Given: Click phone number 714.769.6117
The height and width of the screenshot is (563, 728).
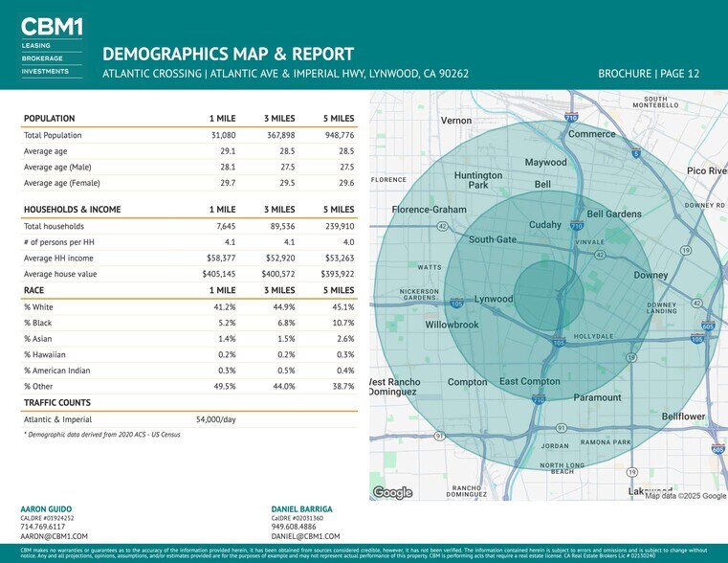Looking at the screenshot, I should (x=43, y=527).
